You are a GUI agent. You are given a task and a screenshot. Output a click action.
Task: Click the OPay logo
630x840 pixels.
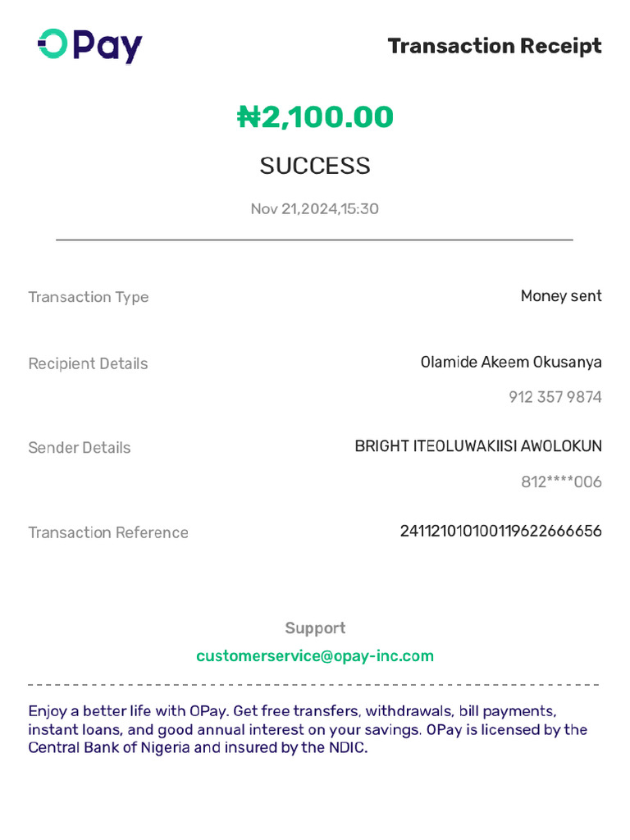tap(89, 46)
